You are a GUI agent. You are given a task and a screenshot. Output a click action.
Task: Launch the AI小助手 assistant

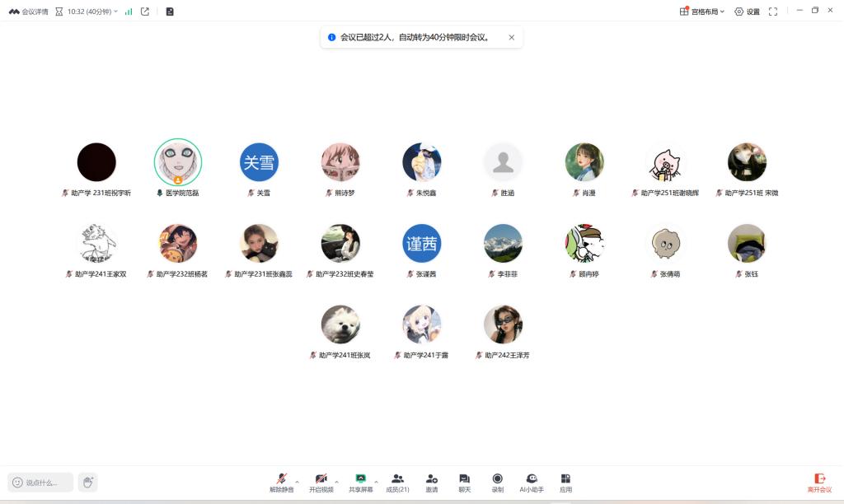(532, 482)
